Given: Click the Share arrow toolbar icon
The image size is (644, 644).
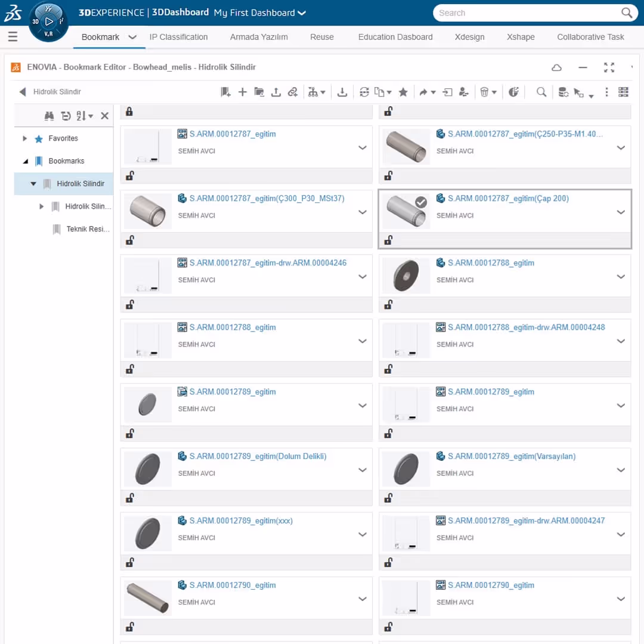Looking at the screenshot, I should click(423, 92).
